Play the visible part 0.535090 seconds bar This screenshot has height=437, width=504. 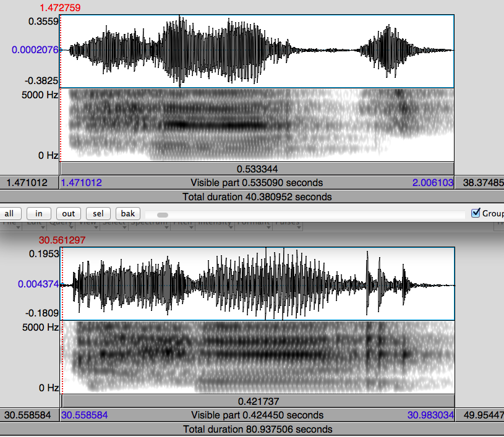pos(257,183)
